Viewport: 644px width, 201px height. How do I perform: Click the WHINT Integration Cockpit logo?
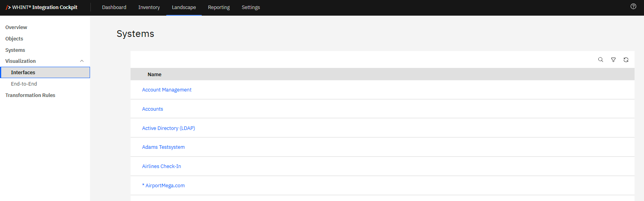point(41,7)
